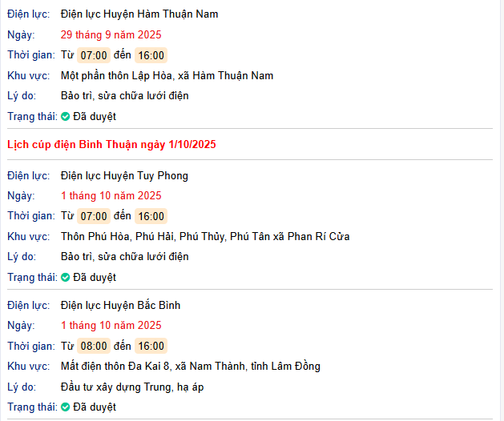Screen dimensions: 504x421
Task: Click the green status checkmark for Bắc Bình
Action: (66, 407)
